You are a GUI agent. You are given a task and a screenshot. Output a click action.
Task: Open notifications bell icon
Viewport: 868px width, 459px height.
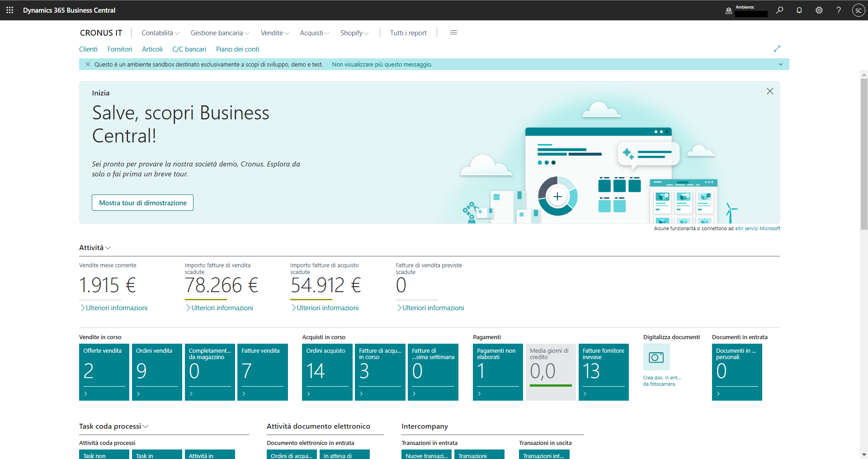pos(799,10)
